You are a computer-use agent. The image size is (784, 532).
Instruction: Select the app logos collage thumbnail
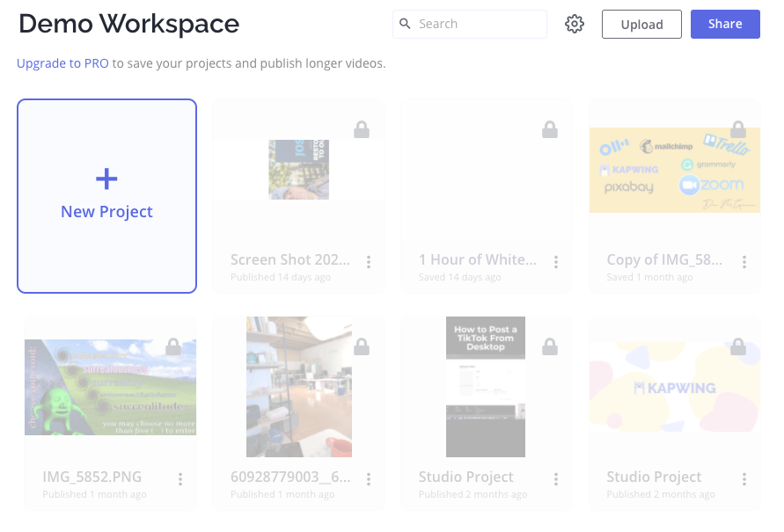click(674, 170)
